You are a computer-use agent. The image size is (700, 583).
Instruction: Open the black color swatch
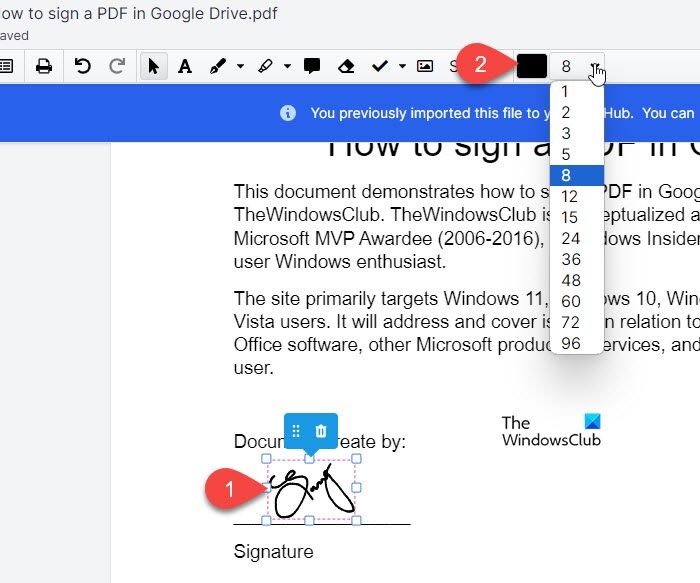532,66
